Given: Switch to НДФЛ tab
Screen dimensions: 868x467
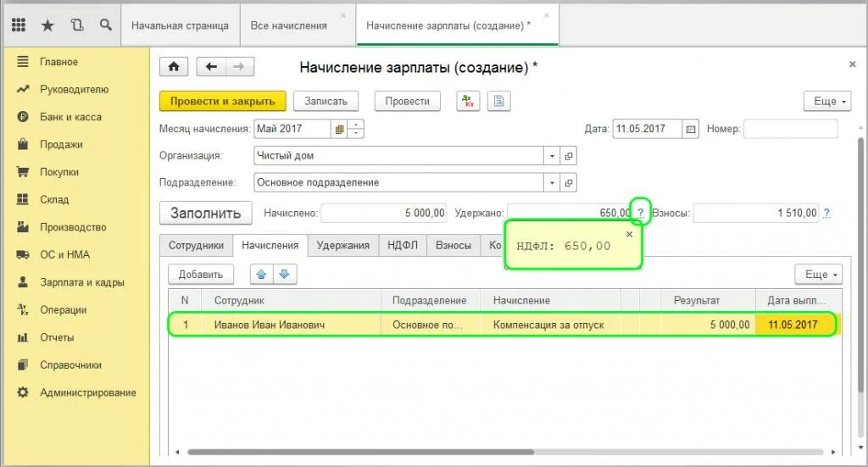Looking at the screenshot, I should pos(403,246).
